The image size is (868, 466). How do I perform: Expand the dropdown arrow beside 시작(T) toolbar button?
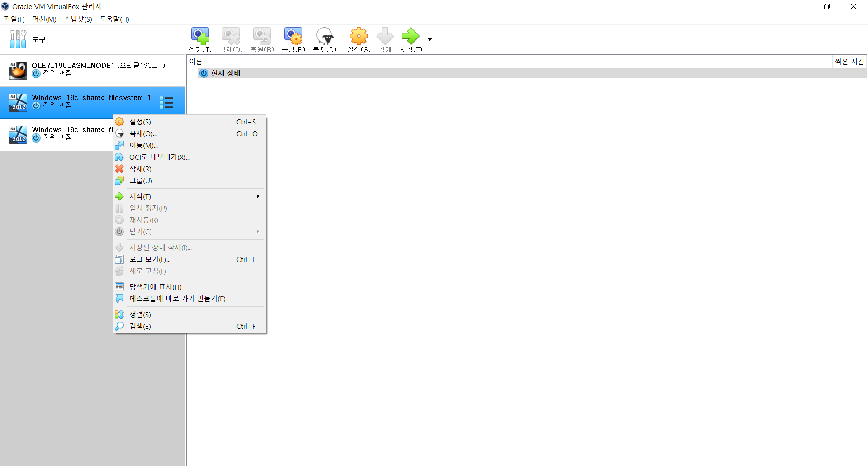[x=429, y=40]
